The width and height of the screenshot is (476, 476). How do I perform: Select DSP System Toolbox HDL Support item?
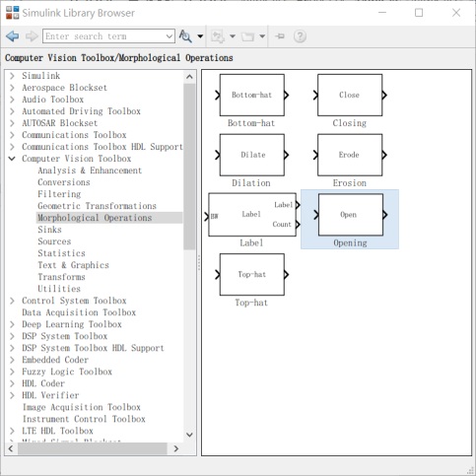[93, 348]
